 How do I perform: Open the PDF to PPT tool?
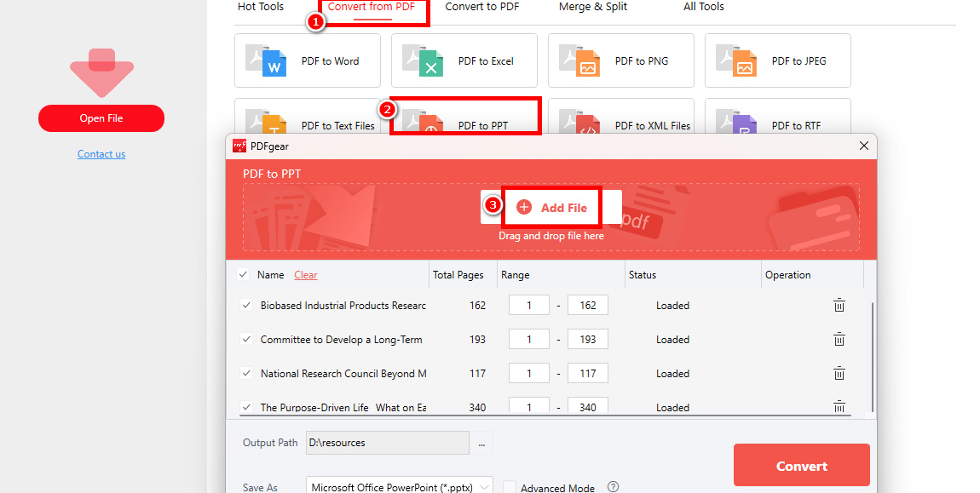point(464,117)
